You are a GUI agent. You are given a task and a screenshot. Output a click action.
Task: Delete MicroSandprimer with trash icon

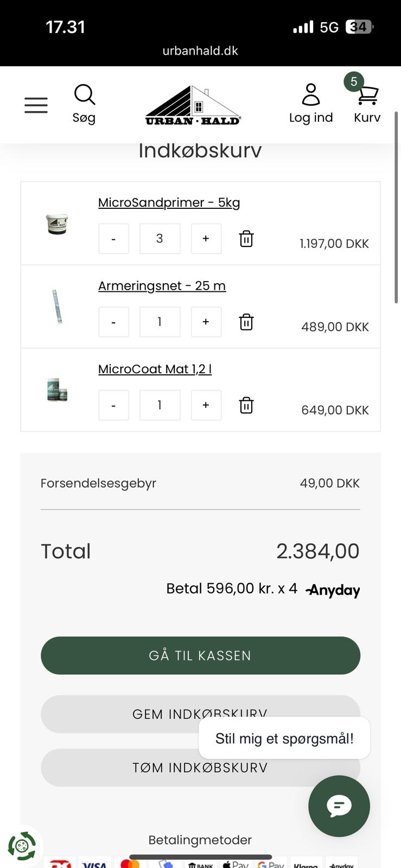coord(246,239)
